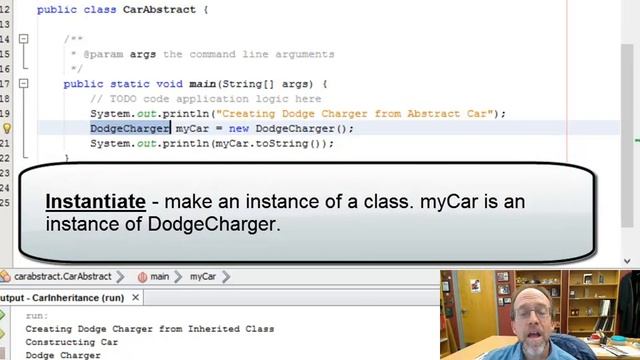Click the @param args comment line
The height and width of the screenshot is (360, 640).
[203, 54]
